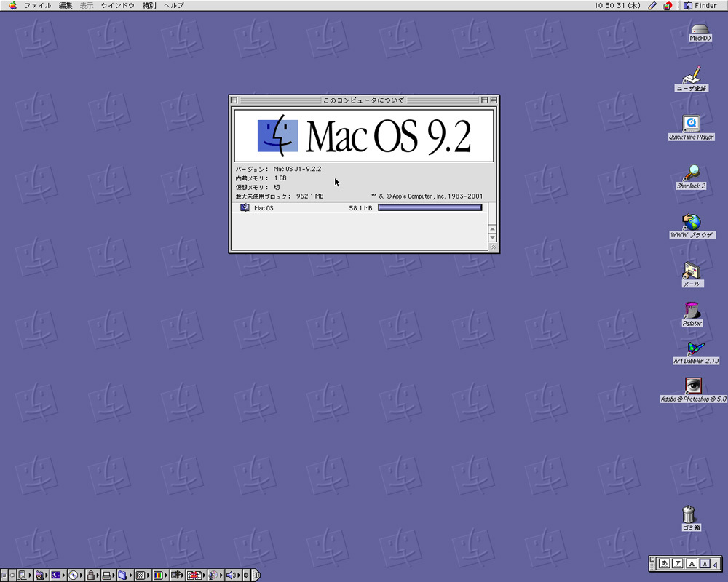This screenshot has width=728, height=582.
Task: Select the ユーザ登録 desktop icon
Action: [692, 79]
